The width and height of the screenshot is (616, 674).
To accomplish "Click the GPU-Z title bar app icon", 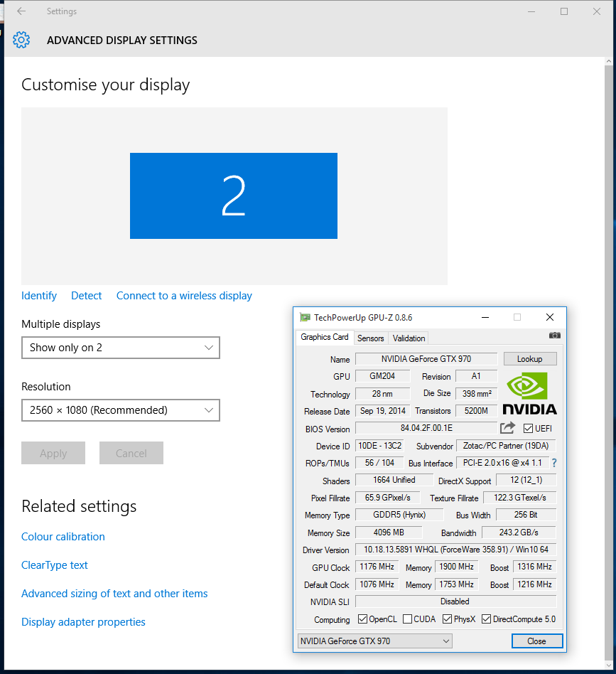I will point(305,317).
